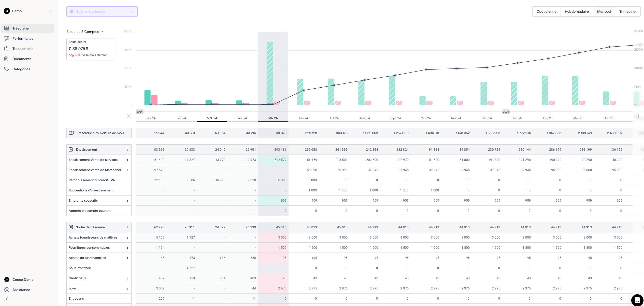The image size is (644, 306).
Task: Click the Jan. 24 green inflow bar
Action: 147,98
